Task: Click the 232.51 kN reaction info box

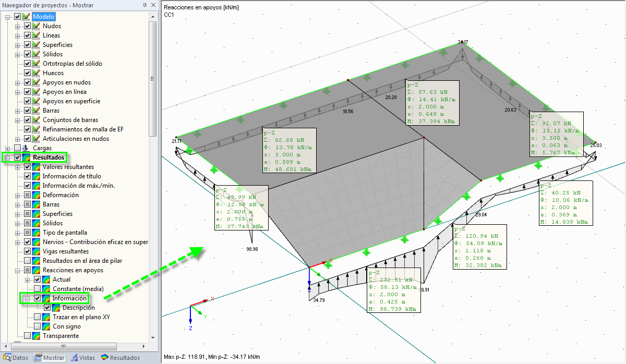Action: (394, 290)
